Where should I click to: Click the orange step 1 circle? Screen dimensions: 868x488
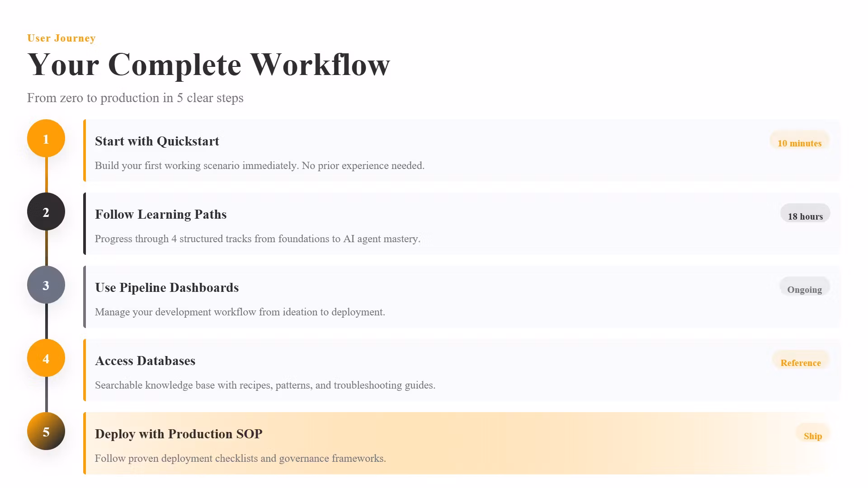(46, 139)
